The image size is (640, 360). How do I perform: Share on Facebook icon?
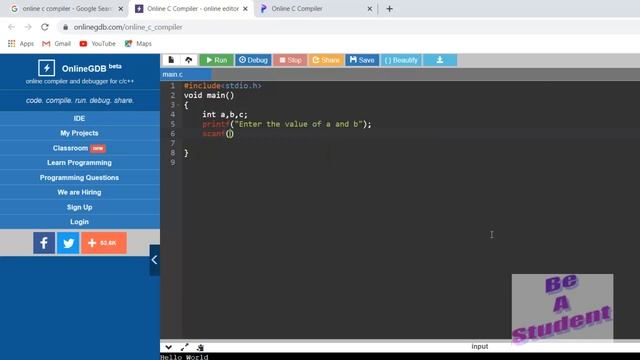click(x=44, y=243)
